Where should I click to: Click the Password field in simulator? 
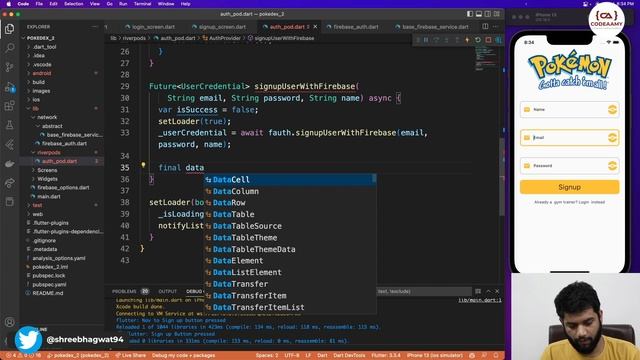pos(569,166)
